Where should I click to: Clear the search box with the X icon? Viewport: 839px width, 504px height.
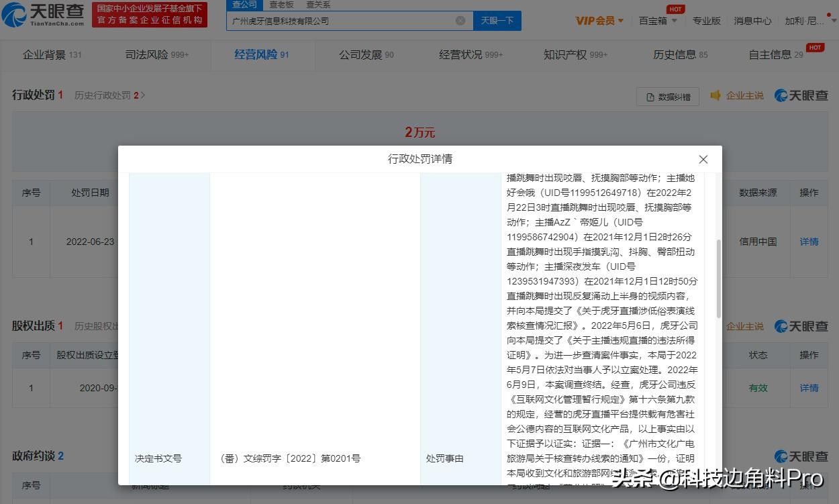click(460, 21)
